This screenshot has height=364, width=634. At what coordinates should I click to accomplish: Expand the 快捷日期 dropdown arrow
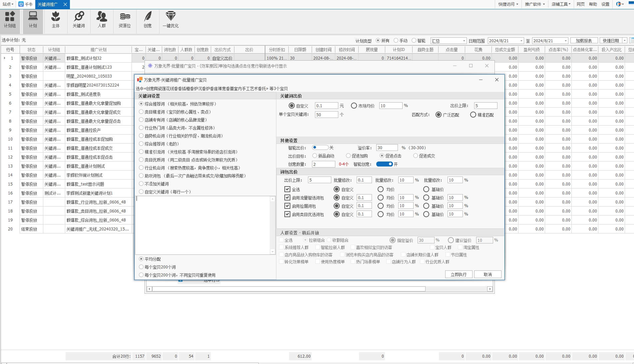[624, 41]
